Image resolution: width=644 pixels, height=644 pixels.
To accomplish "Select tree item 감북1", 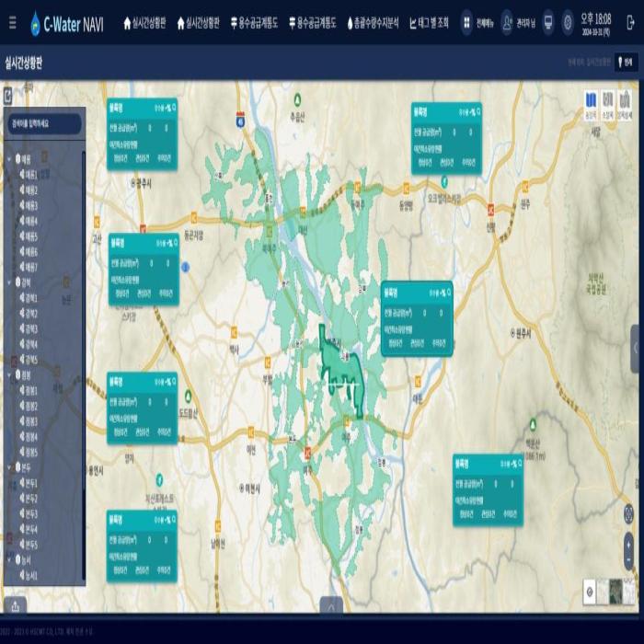I will point(29,298).
